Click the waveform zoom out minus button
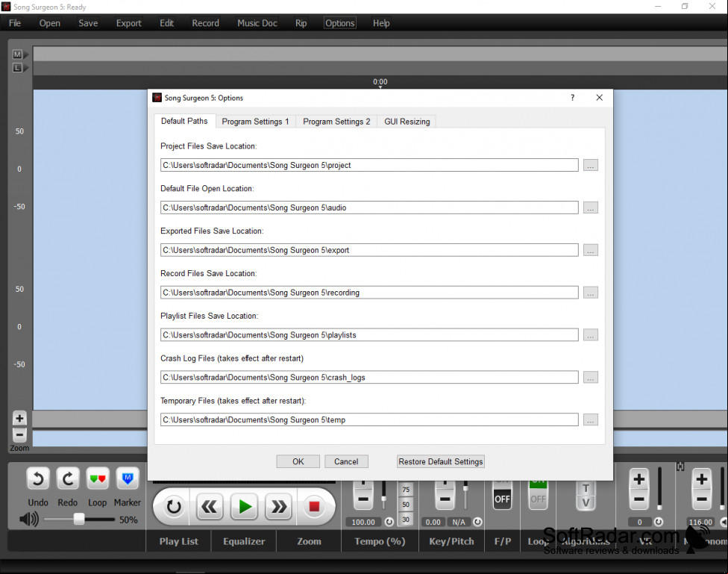The width and height of the screenshot is (728, 574). click(19, 435)
